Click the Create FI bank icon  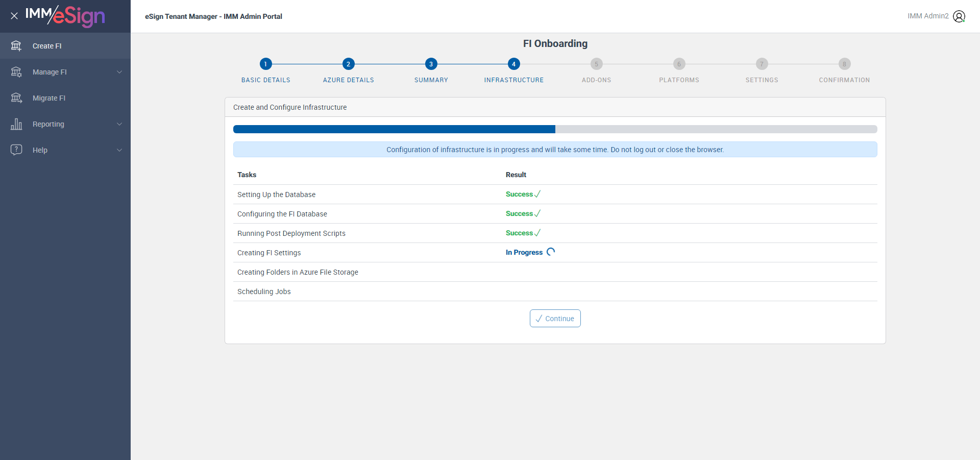tap(16, 46)
